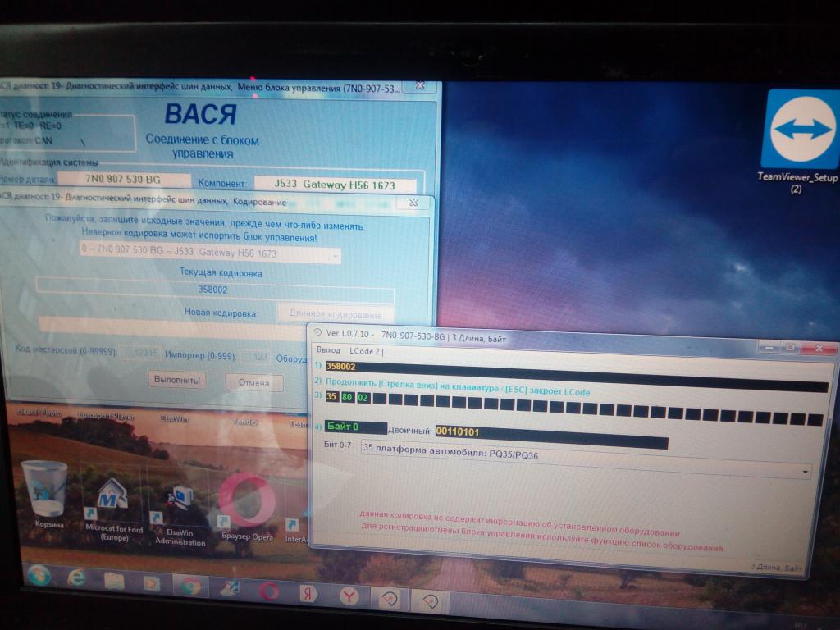840x630 pixels.
Task: Click the Выполнить! button in coding window
Action: tap(177, 380)
